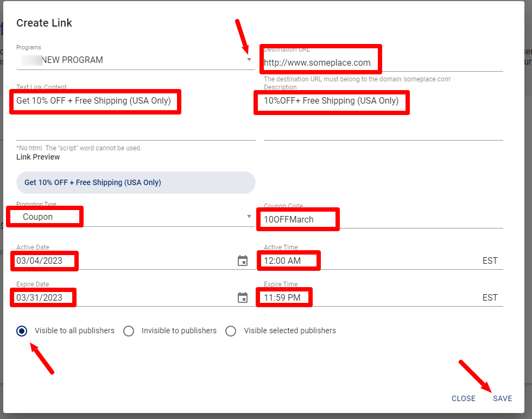The width and height of the screenshot is (532, 419).
Task: Open the Active Date calendar picker icon
Action: pyautogui.click(x=243, y=261)
